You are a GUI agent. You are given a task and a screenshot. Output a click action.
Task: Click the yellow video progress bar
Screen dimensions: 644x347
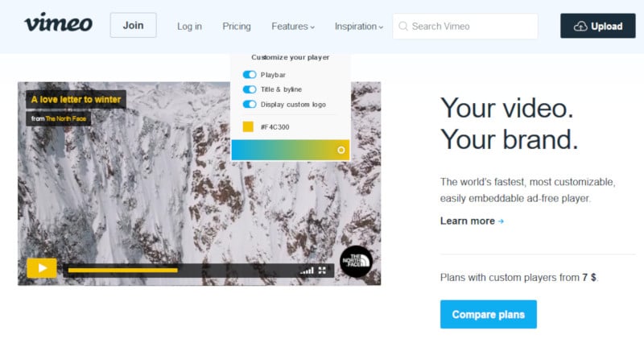(x=123, y=271)
